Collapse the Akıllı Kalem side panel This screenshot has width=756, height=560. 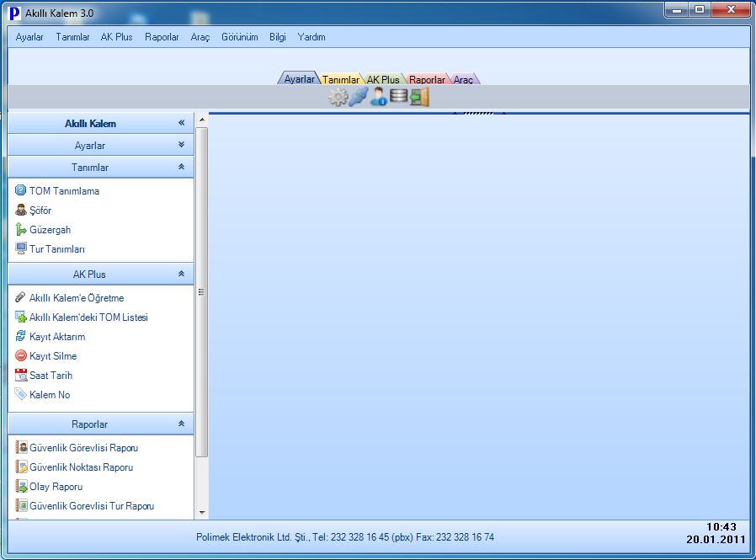pyautogui.click(x=181, y=123)
